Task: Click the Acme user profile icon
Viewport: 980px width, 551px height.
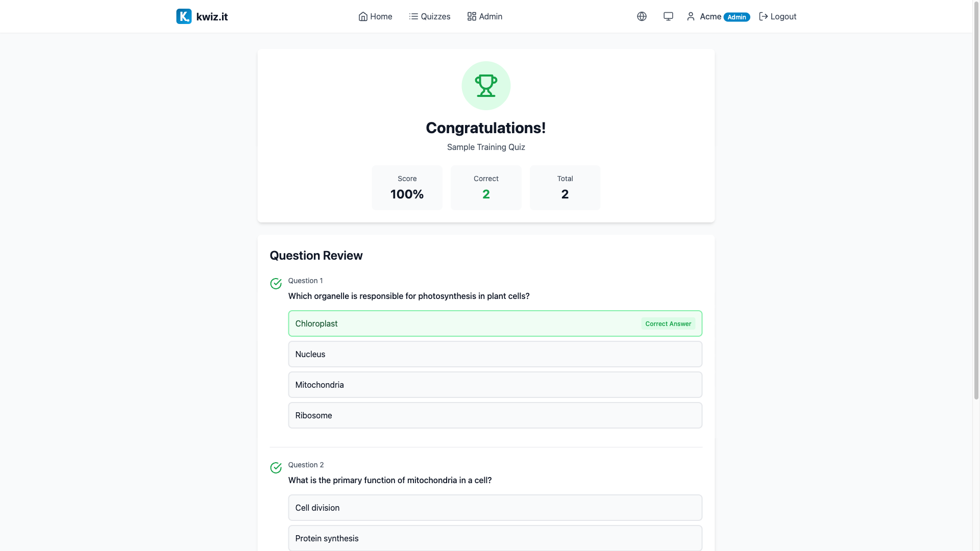Action: pyautogui.click(x=690, y=16)
